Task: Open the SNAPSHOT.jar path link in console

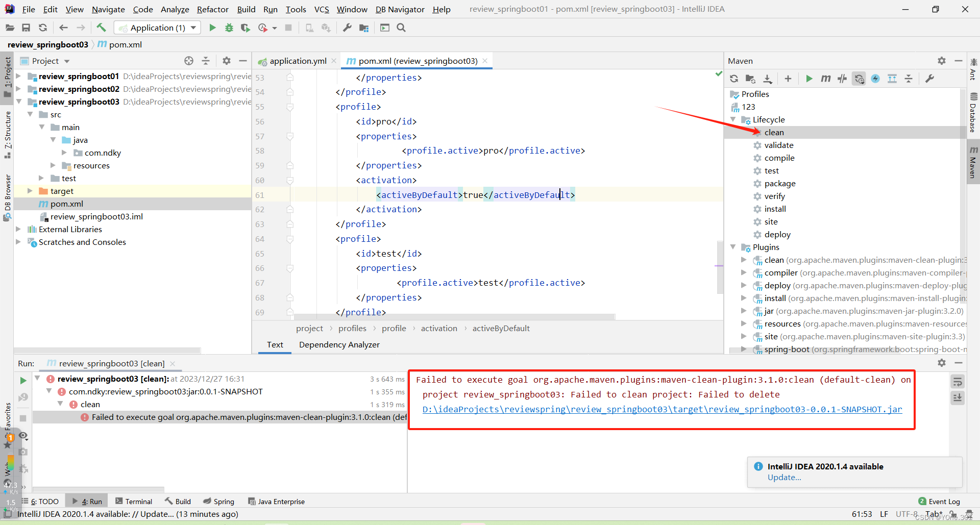Action: (x=662, y=409)
